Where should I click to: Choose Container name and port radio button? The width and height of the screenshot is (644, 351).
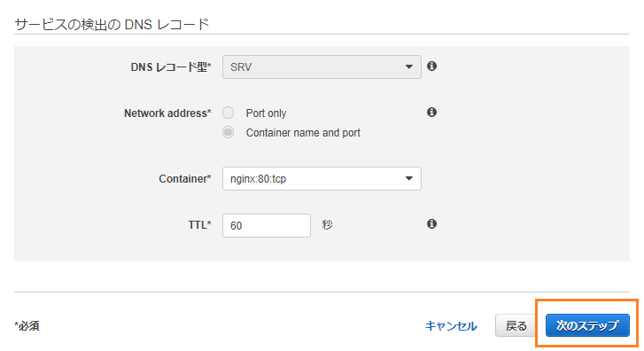228,132
